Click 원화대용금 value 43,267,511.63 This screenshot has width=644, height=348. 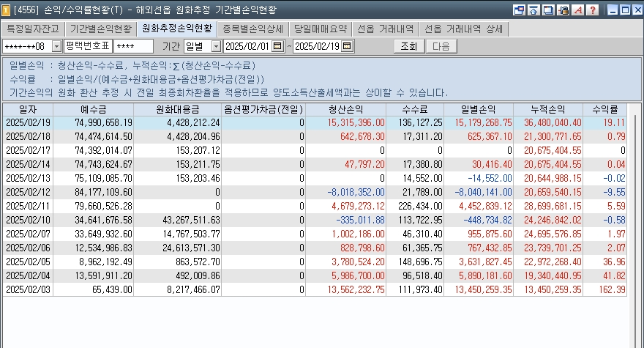[x=192, y=220]
